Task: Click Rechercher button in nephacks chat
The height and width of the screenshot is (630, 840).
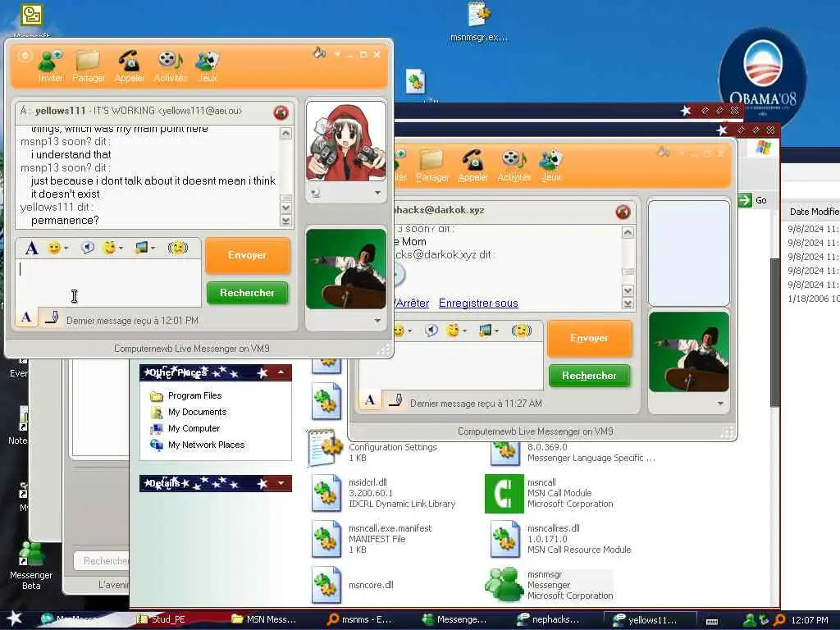Action: (589, 376)
